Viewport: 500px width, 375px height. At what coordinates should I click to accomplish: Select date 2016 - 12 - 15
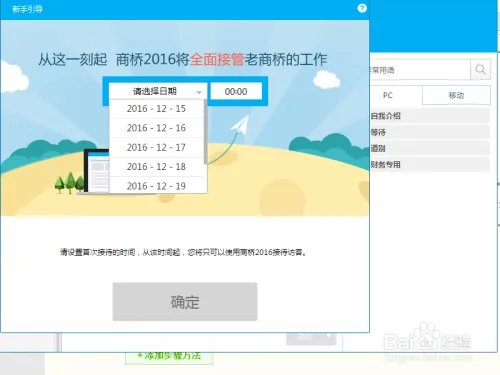pyautogui.click(x=156, y=109)
